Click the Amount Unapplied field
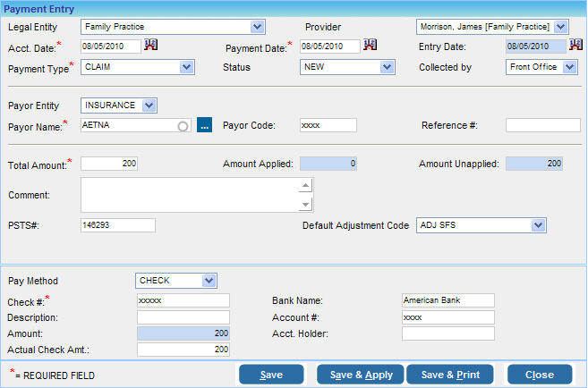588x388 pixels. [534, 164]
